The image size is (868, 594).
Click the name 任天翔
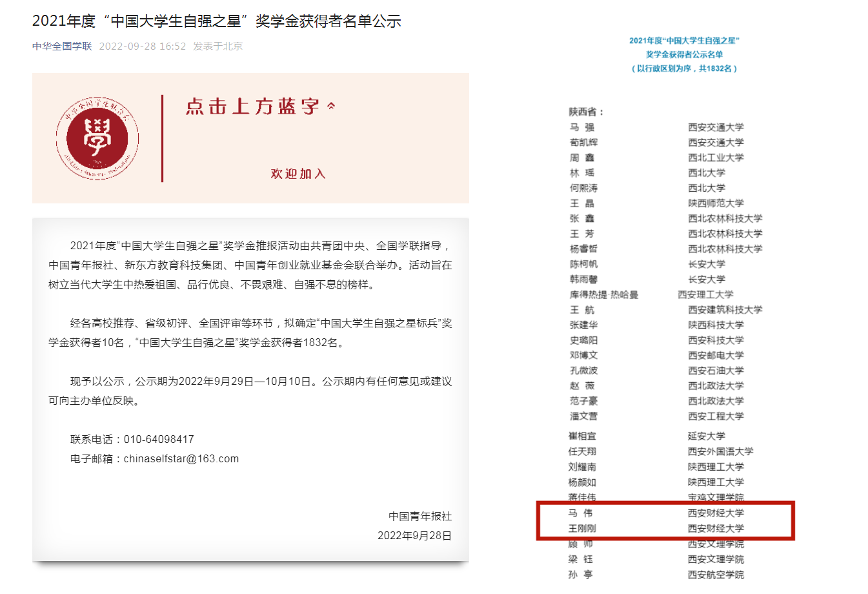click(x=582, y=452)
